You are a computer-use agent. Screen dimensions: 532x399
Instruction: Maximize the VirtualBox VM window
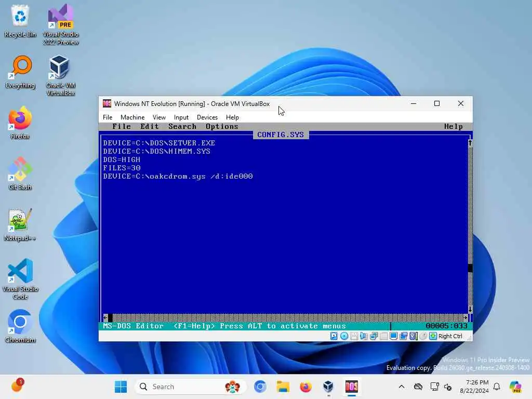coord(437,103)
